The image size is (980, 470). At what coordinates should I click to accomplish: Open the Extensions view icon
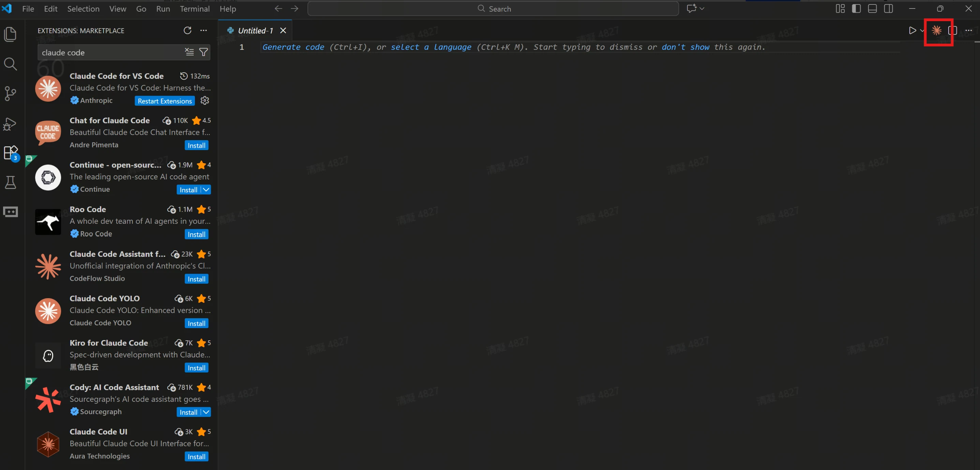click(10, 153)
